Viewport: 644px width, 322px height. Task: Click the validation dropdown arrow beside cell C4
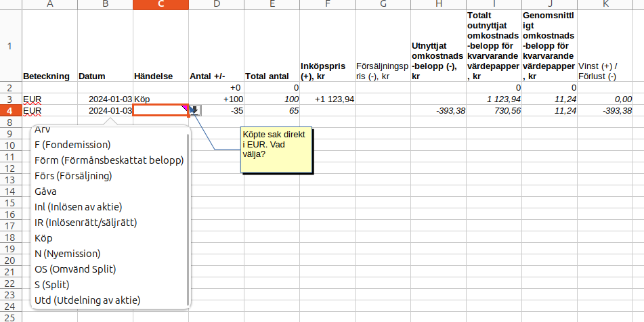[195, 110]
